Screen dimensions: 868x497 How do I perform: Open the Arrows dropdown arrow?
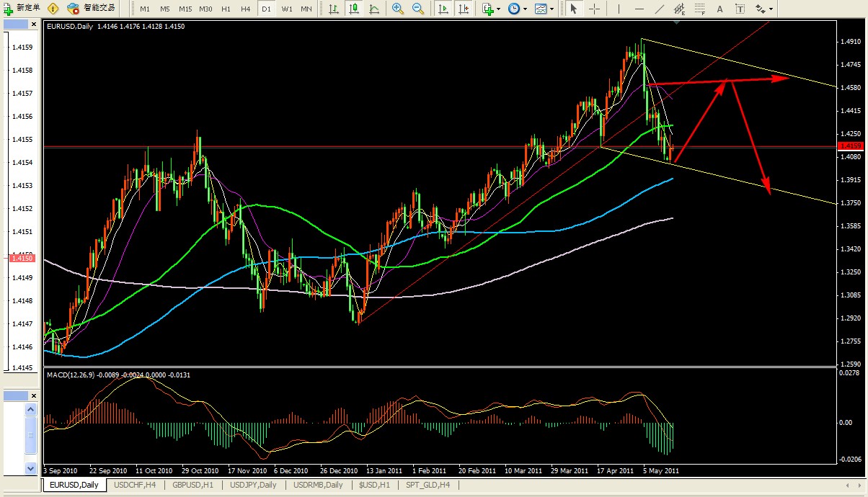click(771, 9)
